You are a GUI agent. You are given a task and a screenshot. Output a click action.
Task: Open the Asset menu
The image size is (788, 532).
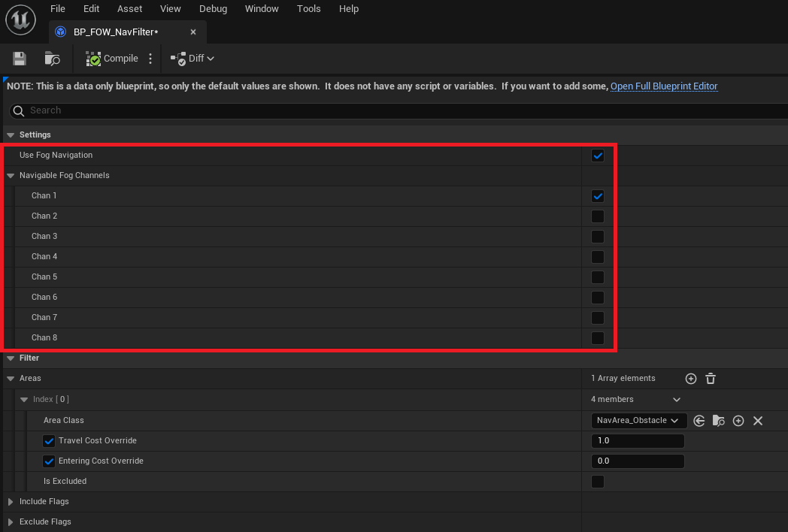(x=129, y=8)
